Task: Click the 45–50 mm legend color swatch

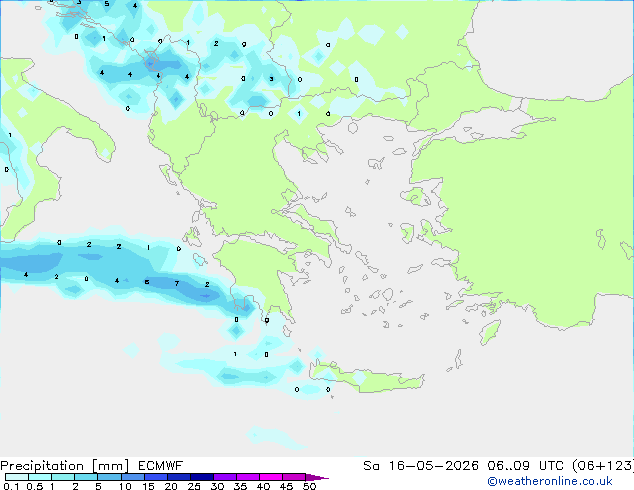Action: pos(294,477)
